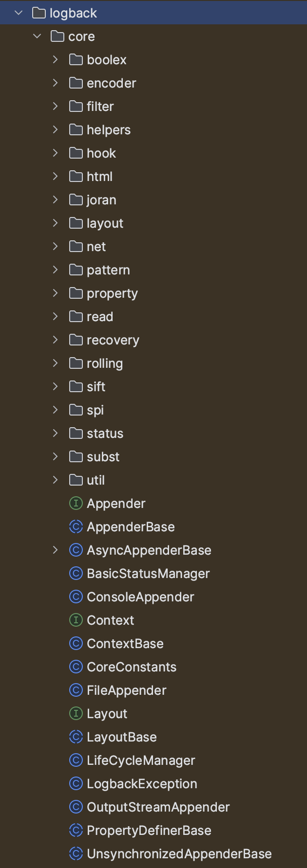
Task: Click the Layout interface icon
Action: point(76,713)
